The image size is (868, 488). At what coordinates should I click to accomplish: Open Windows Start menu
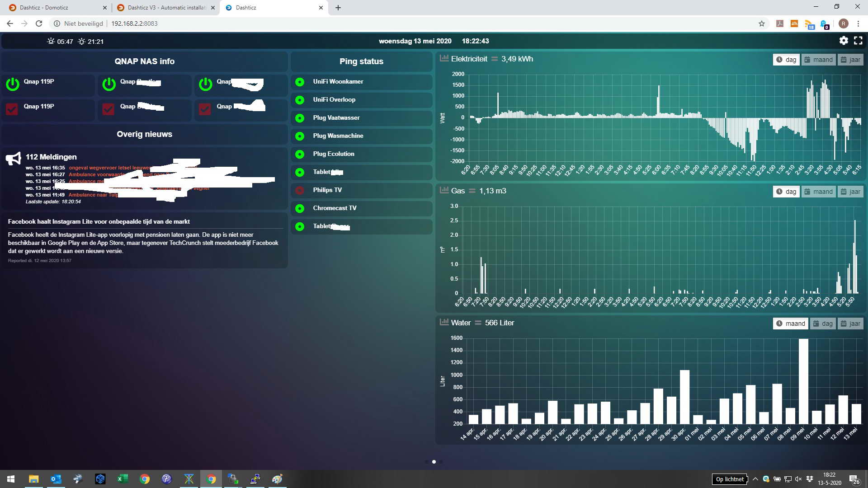click(11, 479)
